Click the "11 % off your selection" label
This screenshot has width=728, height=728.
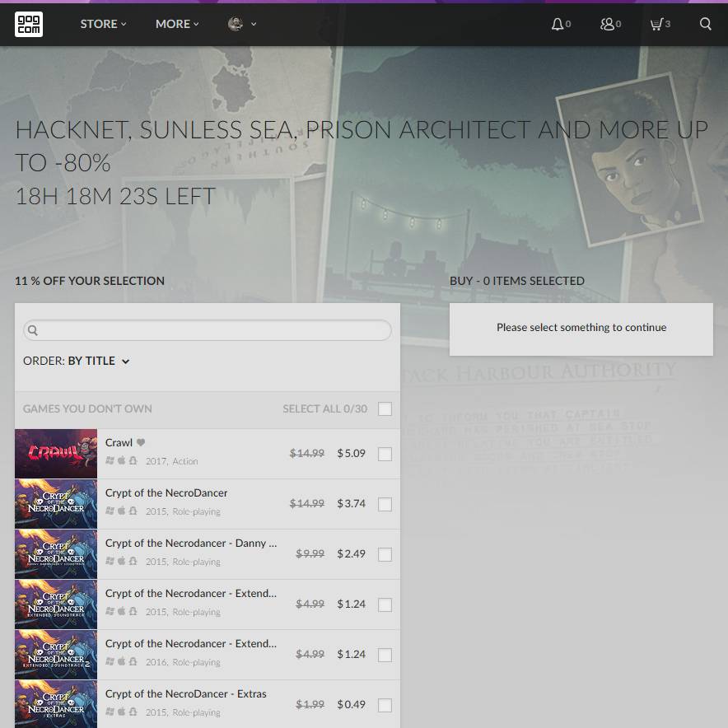click(90, 281)
